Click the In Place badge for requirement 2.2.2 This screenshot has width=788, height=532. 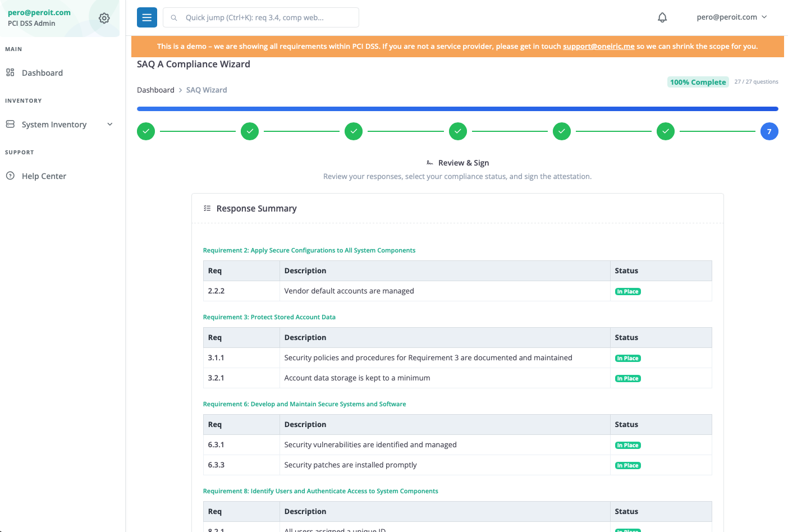627,291
